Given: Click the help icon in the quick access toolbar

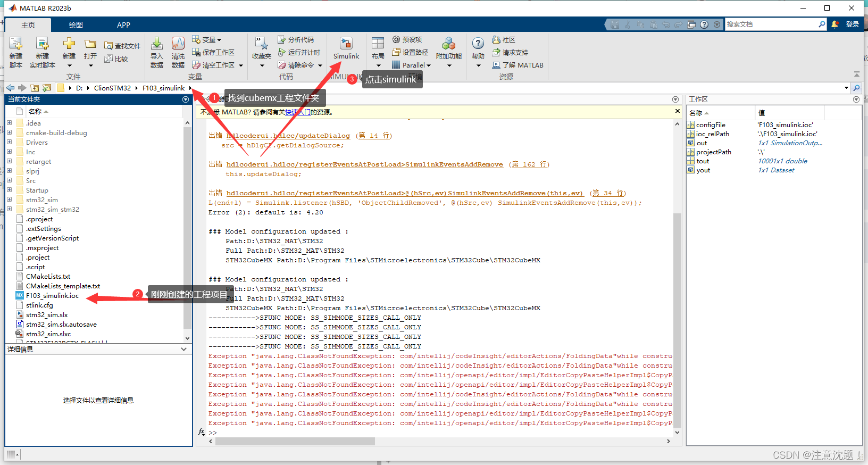Looking at the screenshot, I should point(704,24).
